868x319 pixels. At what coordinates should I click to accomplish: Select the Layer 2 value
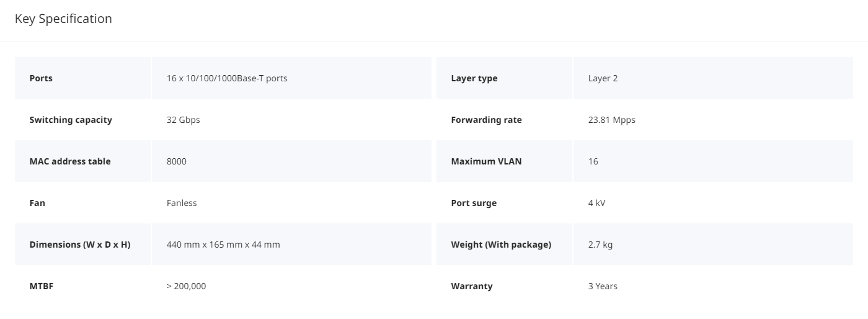click(x=603, y=78)
